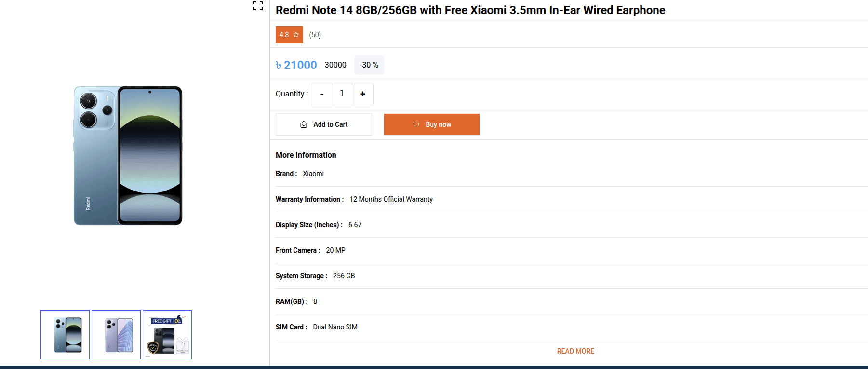
Task: Select the purple phone second thumbnail
Action: click(x=116, y=334)
